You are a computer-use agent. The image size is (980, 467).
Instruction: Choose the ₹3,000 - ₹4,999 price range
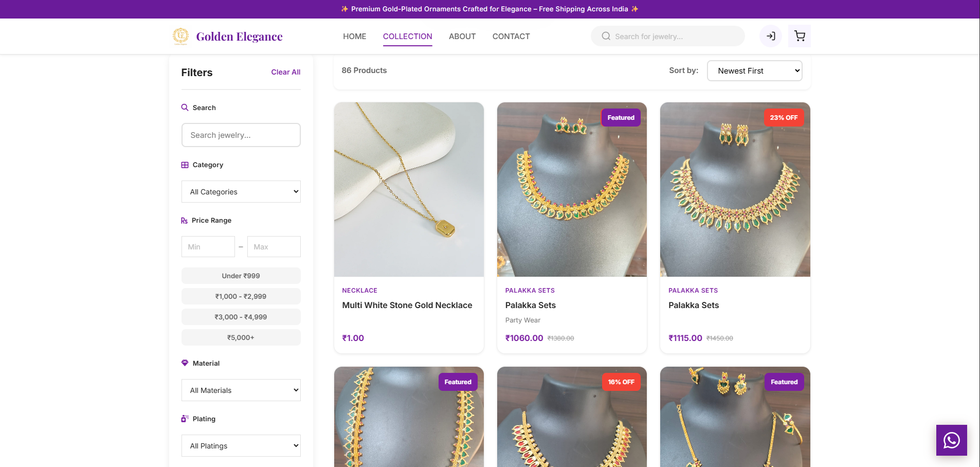coord(241,317)
